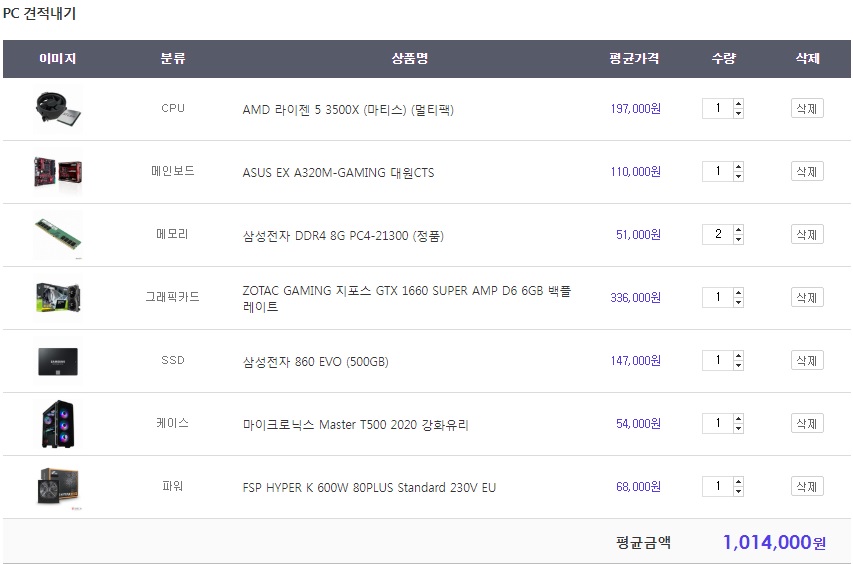Viewport: 853px width, 564px height.
Task: Select product name 마이크로닉스 Master T500 2020
Action: coord(355,425)
